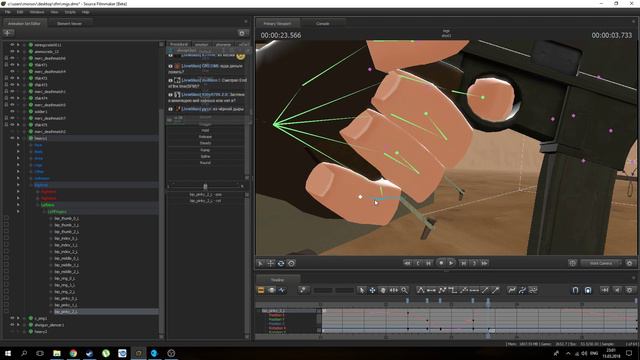
Task: Expand the heavy1 animation set arrow
Action: [x=18, y=138]
